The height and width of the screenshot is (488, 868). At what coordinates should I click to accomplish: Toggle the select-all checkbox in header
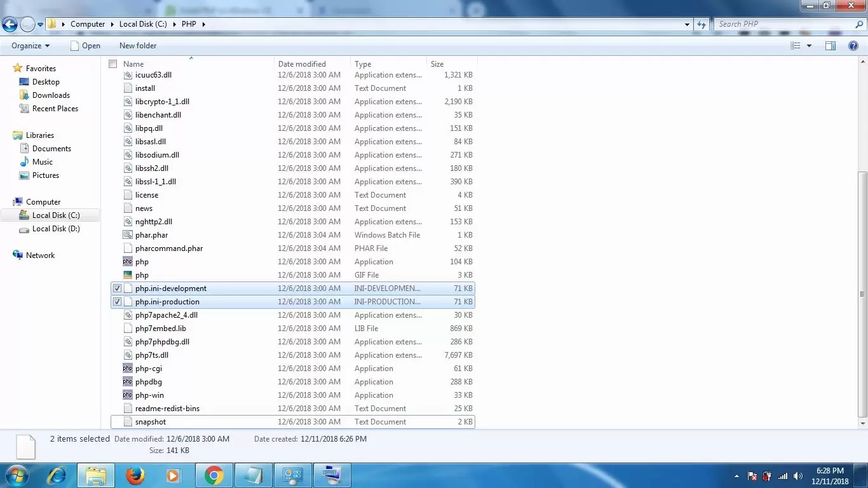pos(113,64)
